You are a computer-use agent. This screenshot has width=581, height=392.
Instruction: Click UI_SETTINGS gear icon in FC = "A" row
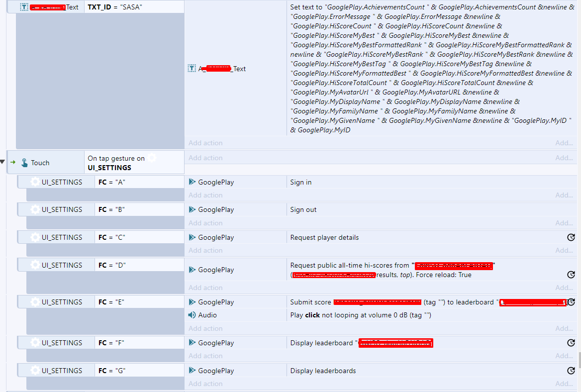coord(35,182)
